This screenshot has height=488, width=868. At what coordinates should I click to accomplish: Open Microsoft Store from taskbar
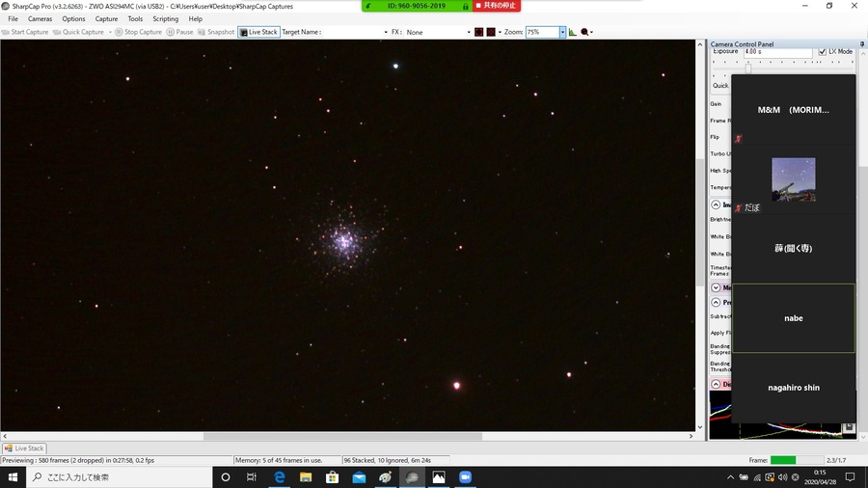(332, 477)
